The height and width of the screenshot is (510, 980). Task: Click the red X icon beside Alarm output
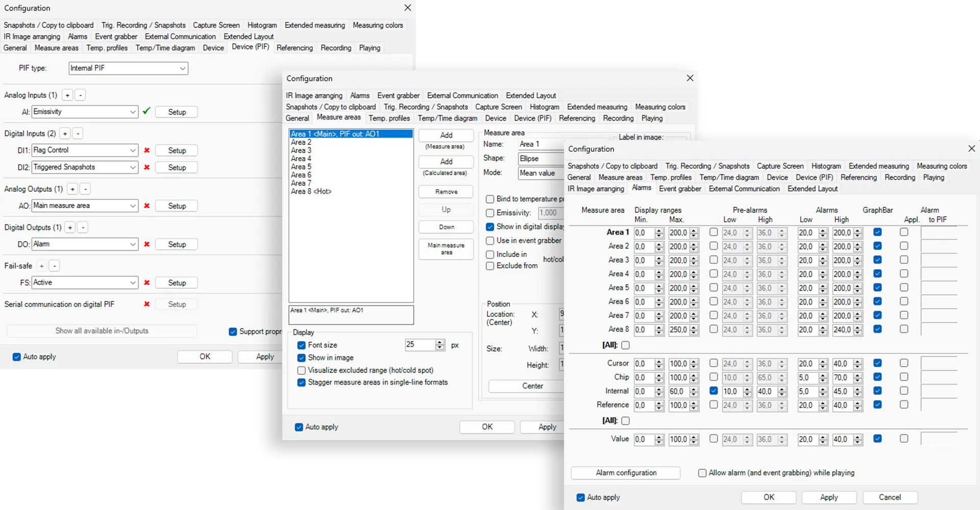point(146,244)
